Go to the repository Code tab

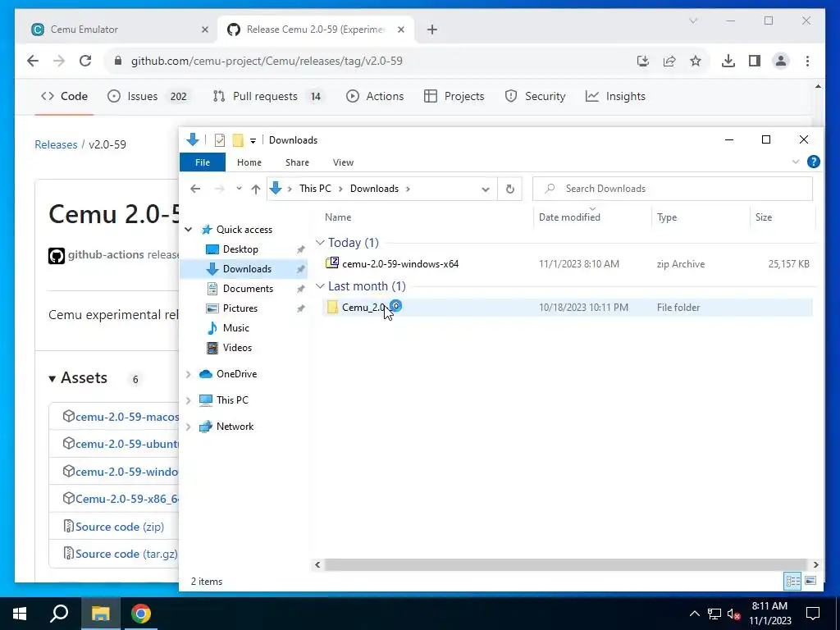(x=64, y=97)
